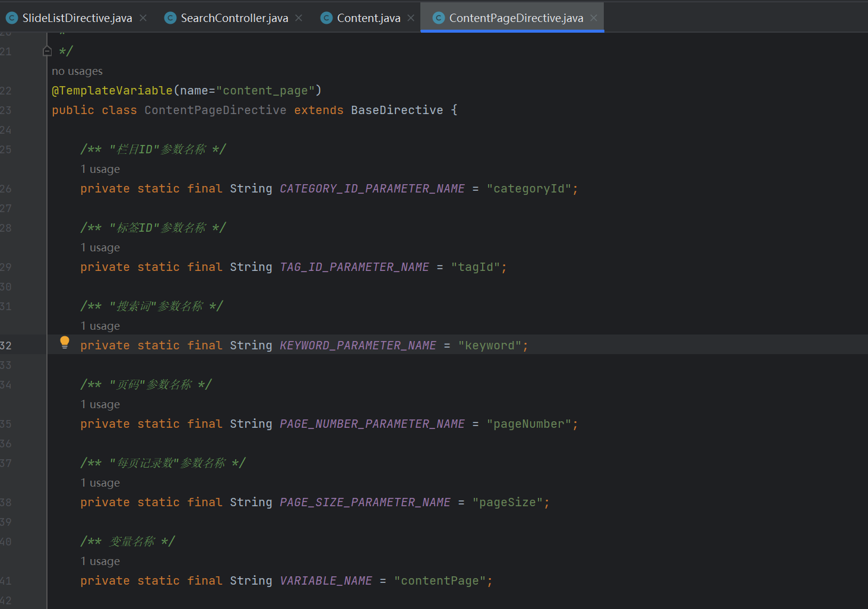Screen dimensions: 868x609
Task: Click line number 41 in the gutter
Action: pyautogui.click(x=6, y=580)
